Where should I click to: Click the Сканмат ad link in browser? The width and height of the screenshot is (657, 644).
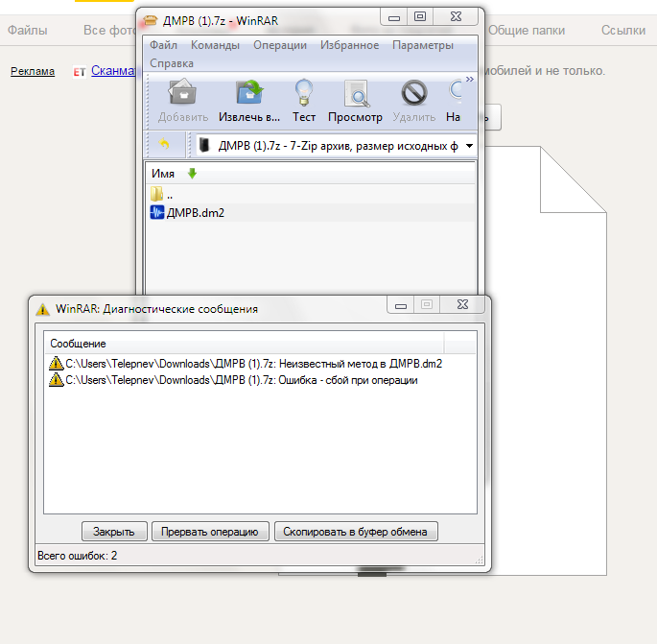click(113, 70)
